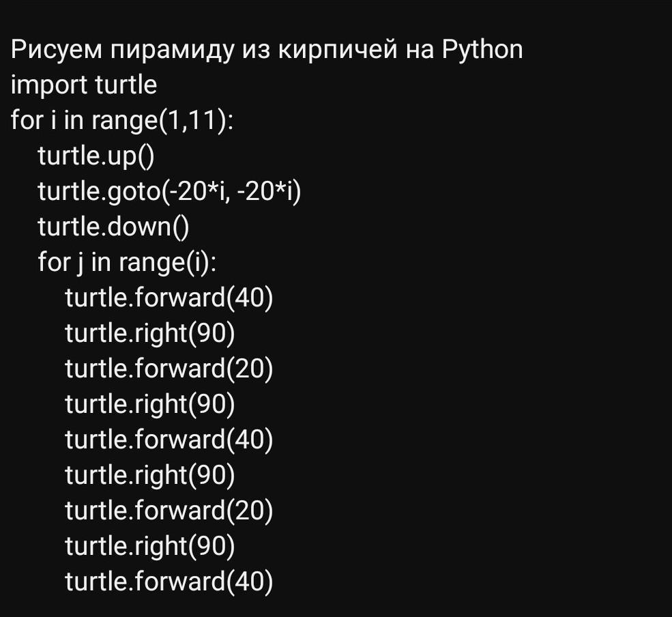This screenshot has width=672, height=617.
Task: Click the first 'turtle.right(90)' line
Action: 150,333
